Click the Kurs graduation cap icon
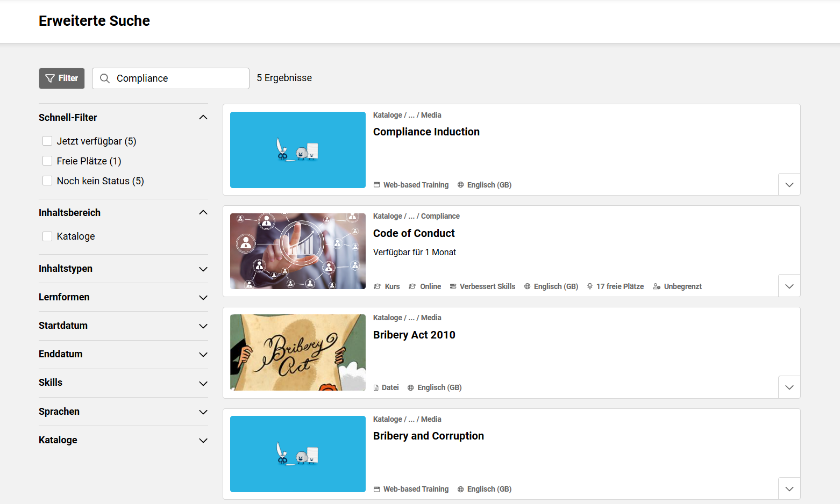The width and height of the screenshot is (840, 504). (378, 286)
